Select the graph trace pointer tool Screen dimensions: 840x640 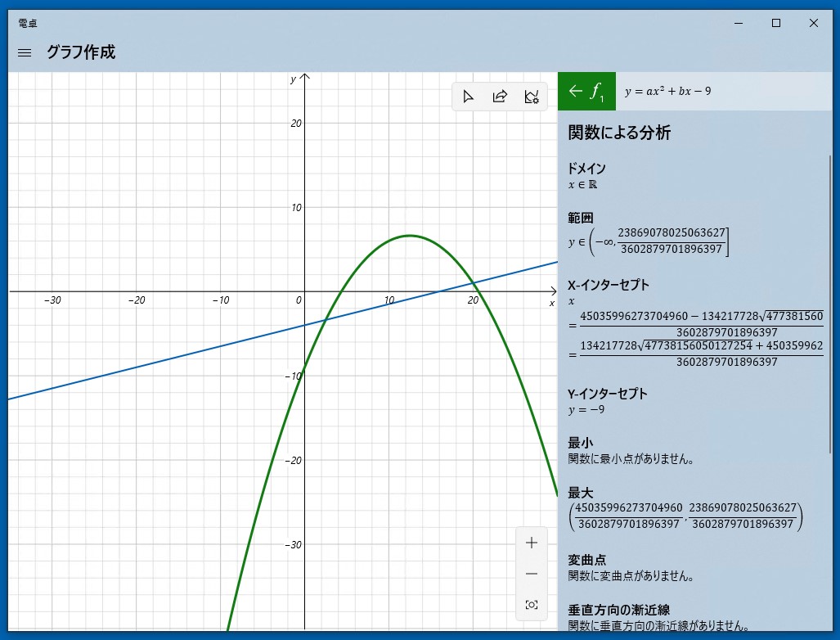pyautogui.click(x=468, y=96)
